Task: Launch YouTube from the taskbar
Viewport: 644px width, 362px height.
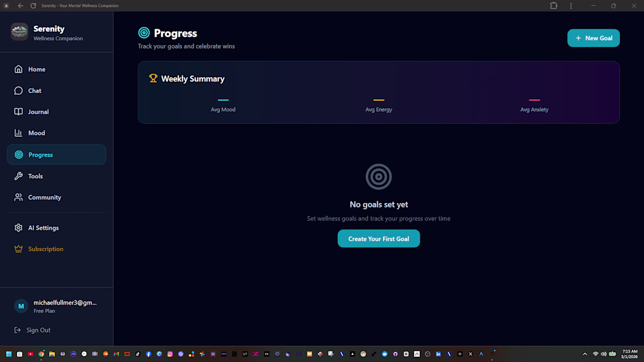Action: click(30, 354)
